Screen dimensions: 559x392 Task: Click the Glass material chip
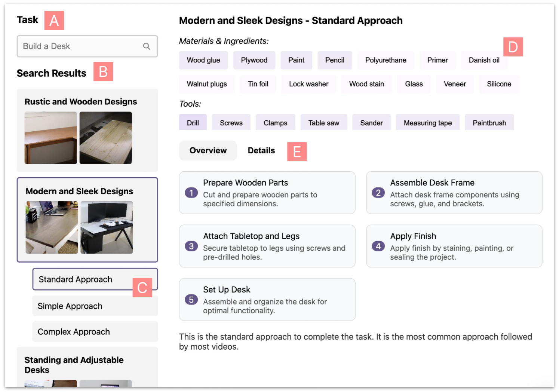(x=414, y=84)
